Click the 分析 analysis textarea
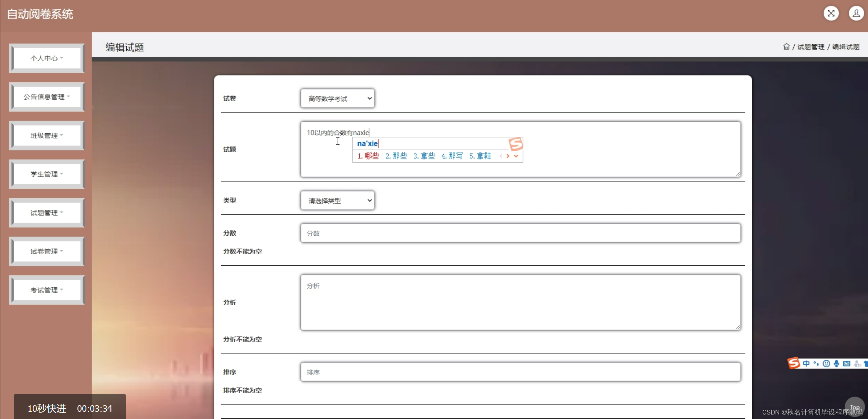This screenshot has height=419, width=868. tap(520, 302)
